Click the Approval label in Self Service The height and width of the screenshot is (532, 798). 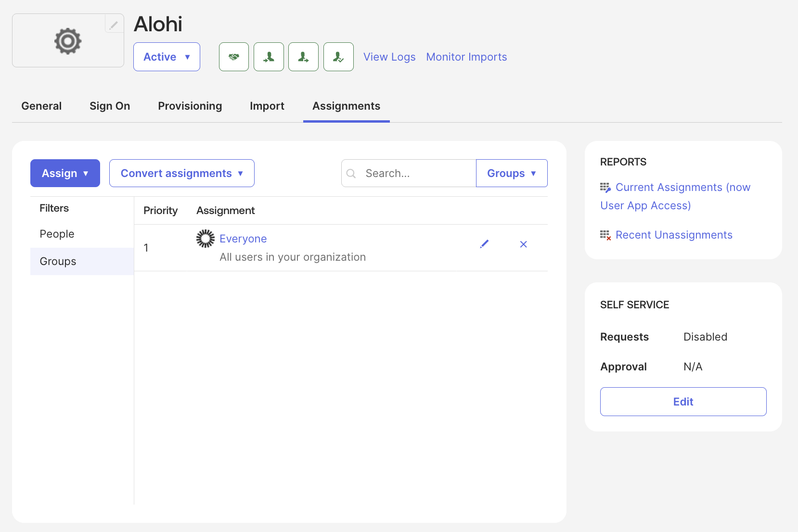tap(624, 367)
